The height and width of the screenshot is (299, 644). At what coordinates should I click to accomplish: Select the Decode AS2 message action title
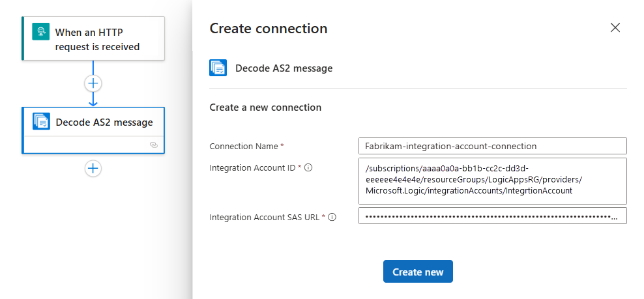coord(104,122)
